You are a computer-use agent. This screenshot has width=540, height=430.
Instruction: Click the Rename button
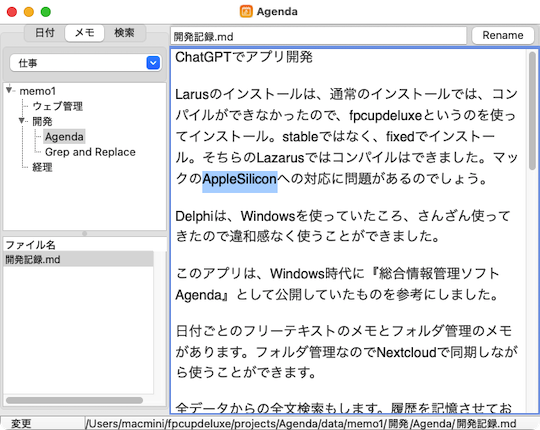click(502, 35)
